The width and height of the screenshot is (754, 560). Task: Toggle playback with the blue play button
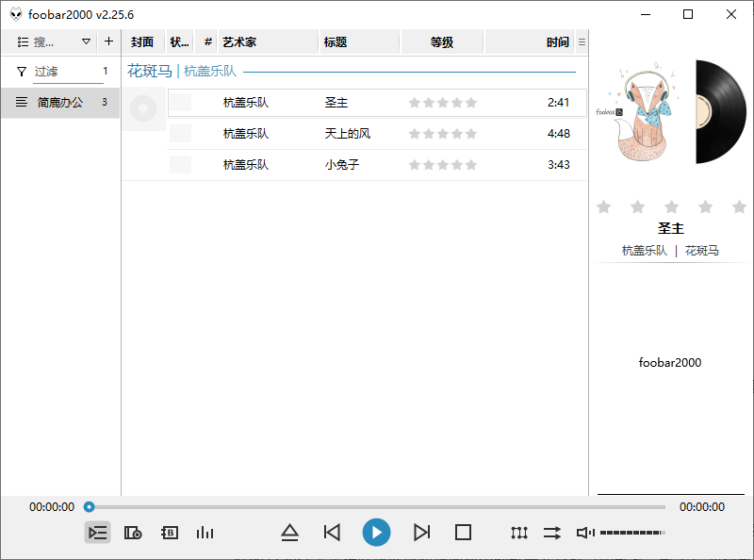point(377,533)
